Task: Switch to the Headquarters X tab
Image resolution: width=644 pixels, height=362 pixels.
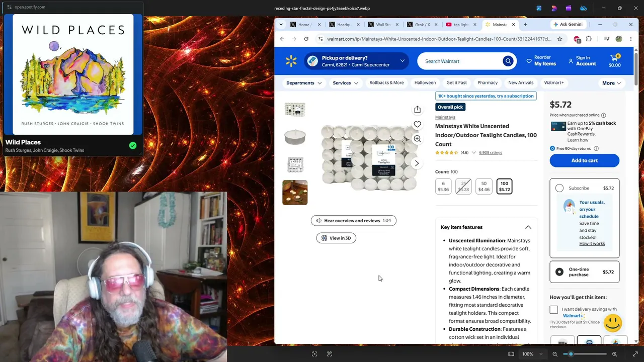Action: click(345, 24)
